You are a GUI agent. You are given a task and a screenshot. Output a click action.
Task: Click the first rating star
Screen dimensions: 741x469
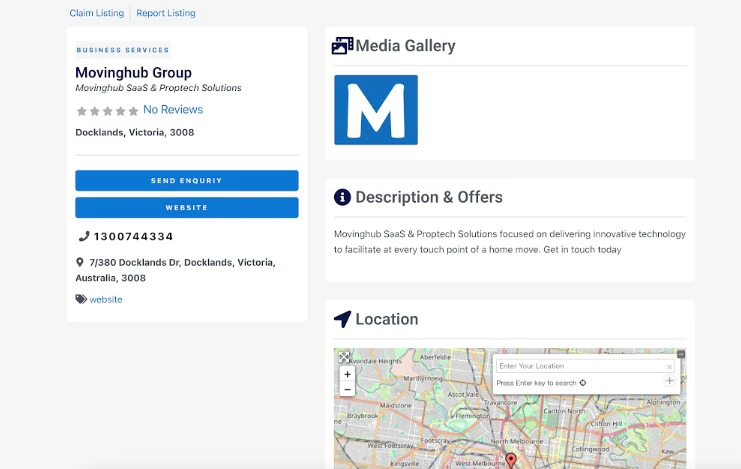pyautogui.click(x=82, y=111)
